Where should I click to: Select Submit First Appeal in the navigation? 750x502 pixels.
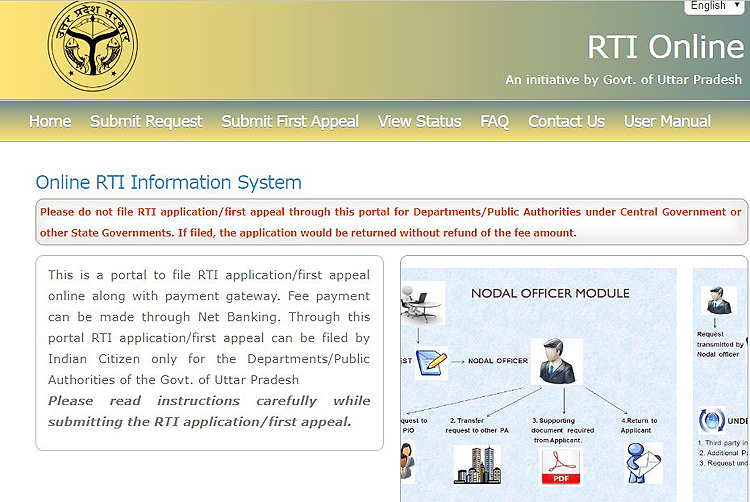point(290,121)
